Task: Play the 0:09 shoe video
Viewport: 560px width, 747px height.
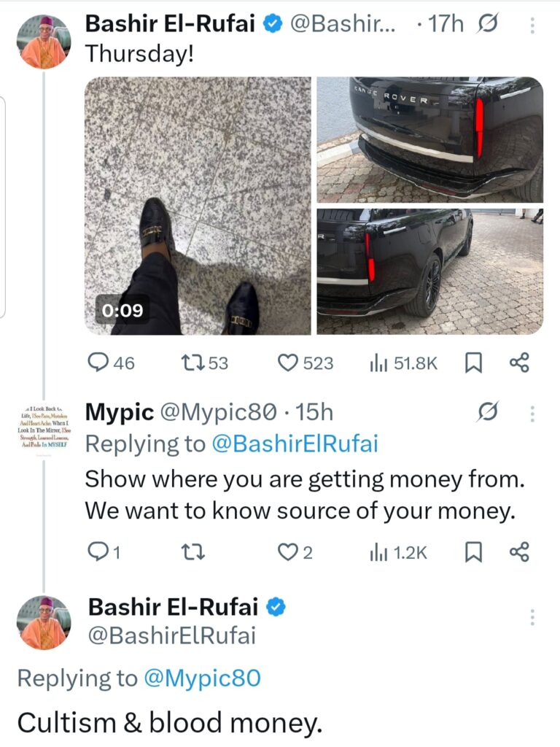Action: pyautogui.click(x=198, y=206)
